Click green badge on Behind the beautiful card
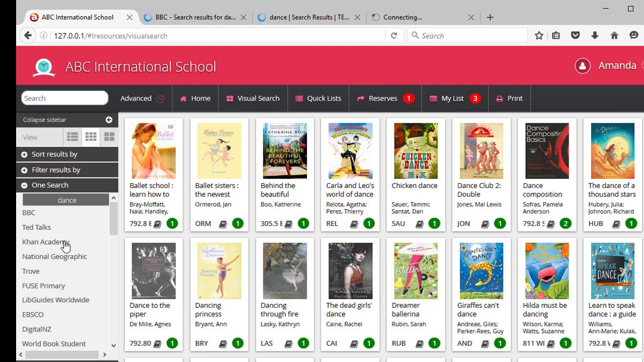The width and height of the screenshot is (644, 362). pos(303,223)
